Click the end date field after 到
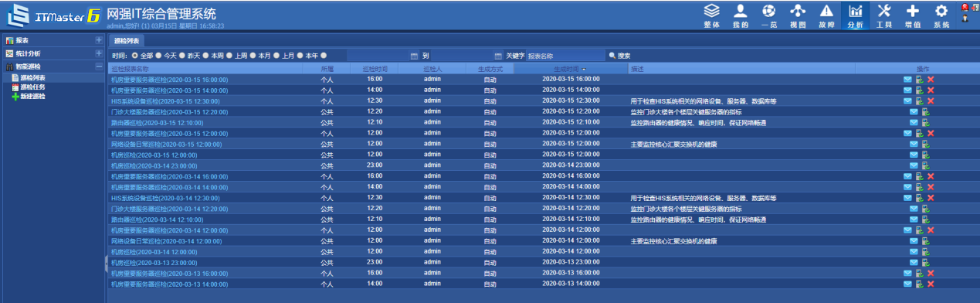Screen dimensions: 980x303 coord(462,56)
